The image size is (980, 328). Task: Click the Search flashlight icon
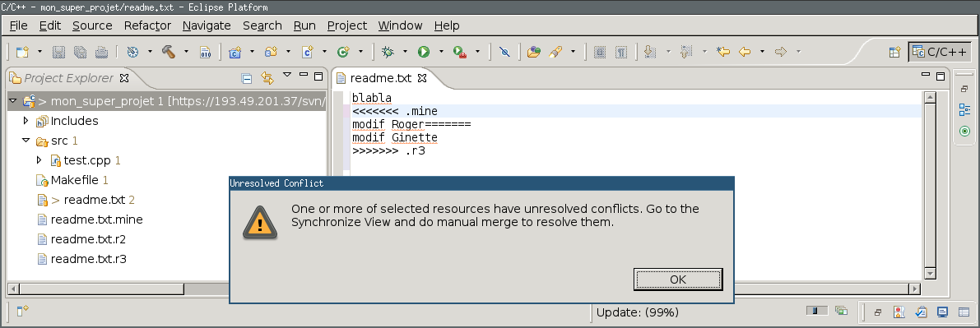555,52
